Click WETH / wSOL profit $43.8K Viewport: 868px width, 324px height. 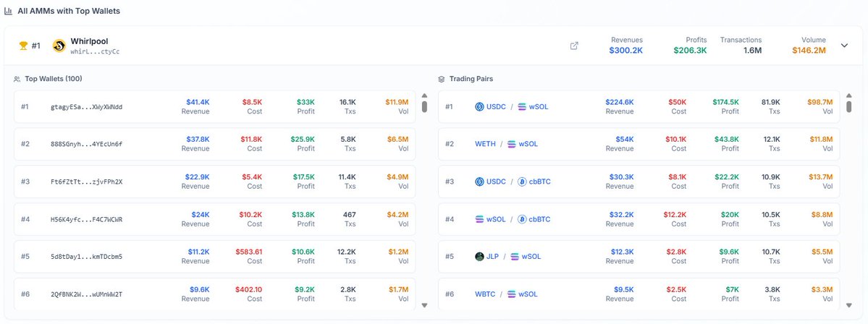(x=725, y=140)
